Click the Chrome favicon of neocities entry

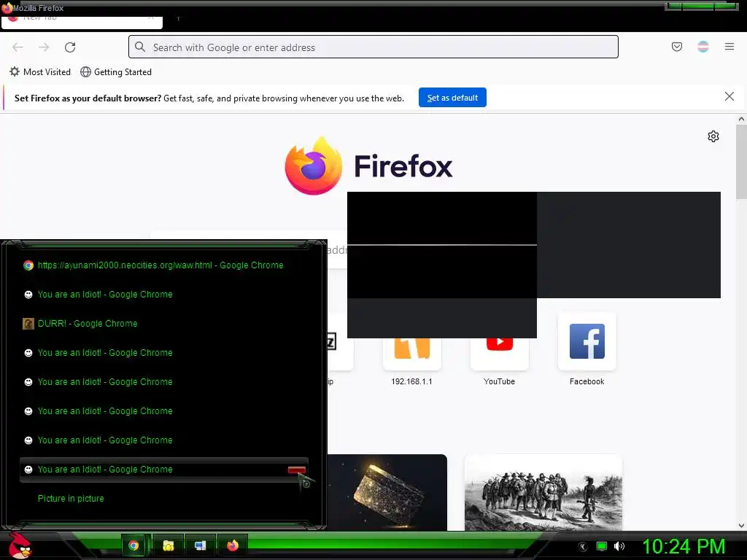click(28, 265)
